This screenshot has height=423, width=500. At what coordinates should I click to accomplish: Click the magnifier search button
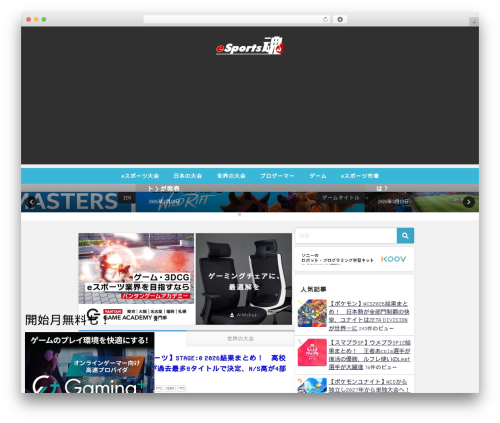pyautogui.click(x=405, y=236)
